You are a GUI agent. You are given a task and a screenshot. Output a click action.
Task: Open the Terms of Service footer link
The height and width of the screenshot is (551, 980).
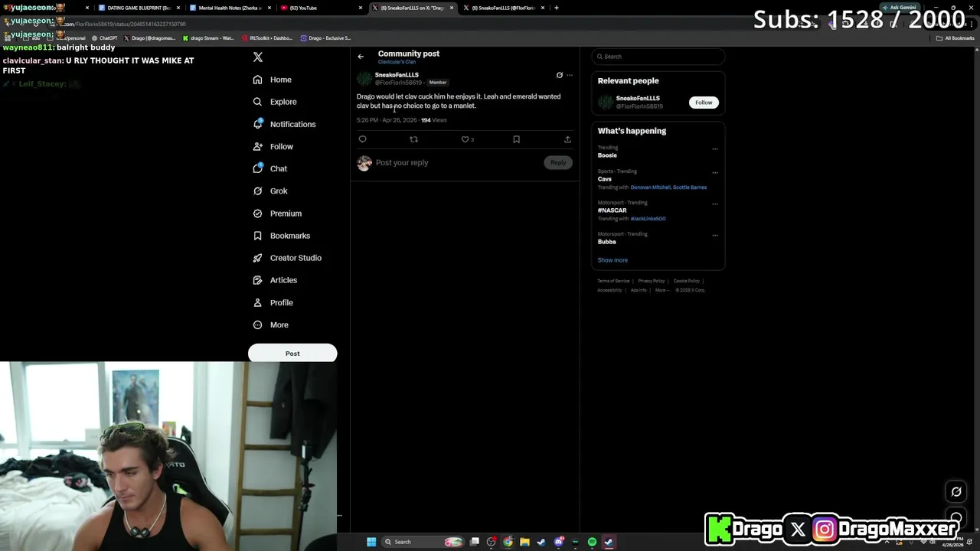(613, 281)
